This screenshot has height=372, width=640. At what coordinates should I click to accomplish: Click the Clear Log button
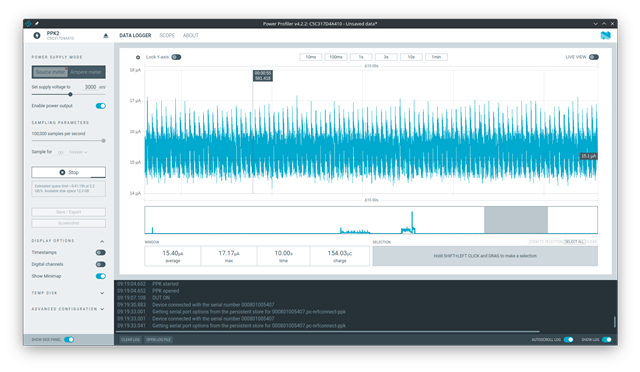[131, 340]
